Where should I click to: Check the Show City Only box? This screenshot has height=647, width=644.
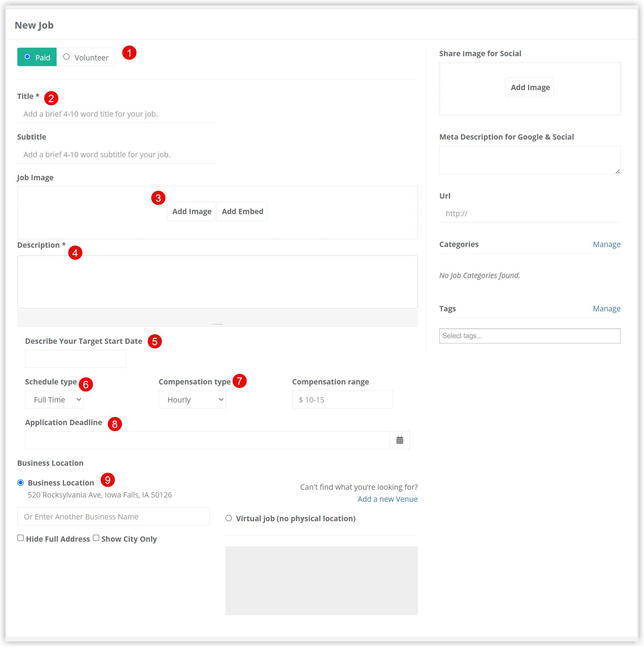coord(96,538)
